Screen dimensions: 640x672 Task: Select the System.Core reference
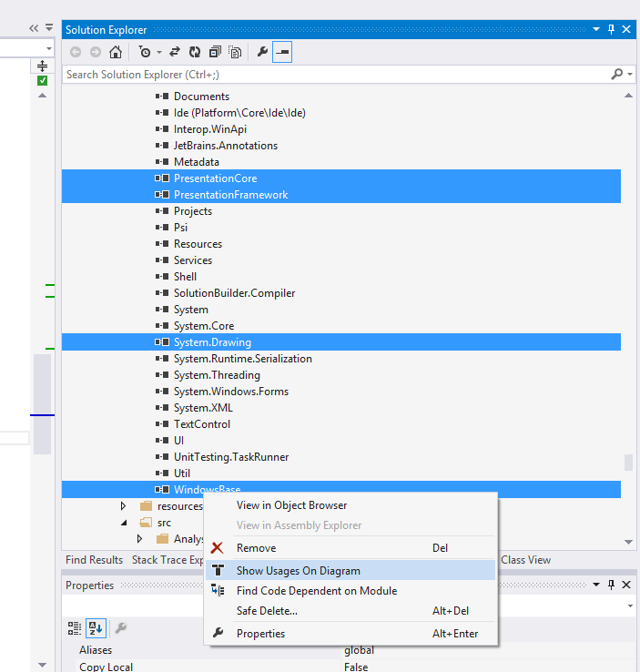(204, 326)
